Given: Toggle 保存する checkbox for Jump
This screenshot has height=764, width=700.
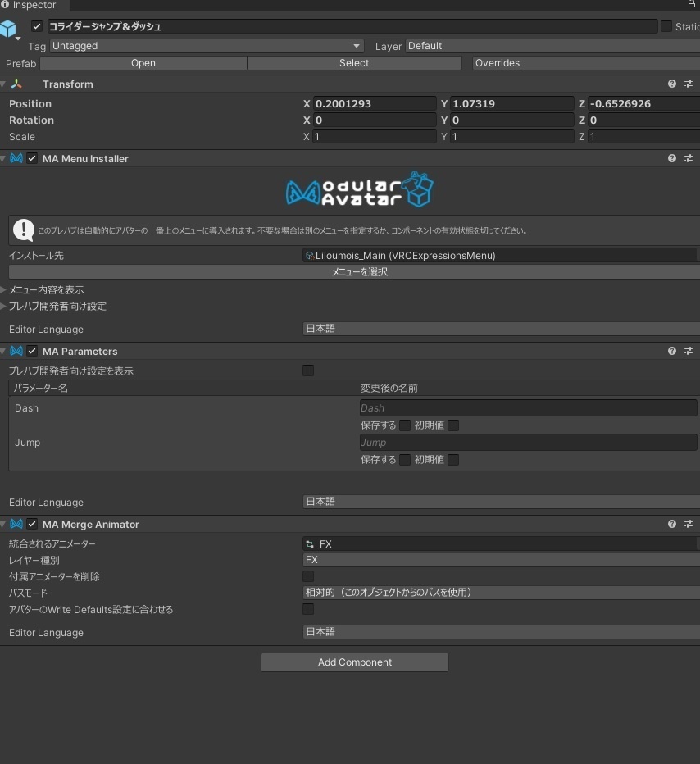Looking at the screenshot, I should pos(405,460).
